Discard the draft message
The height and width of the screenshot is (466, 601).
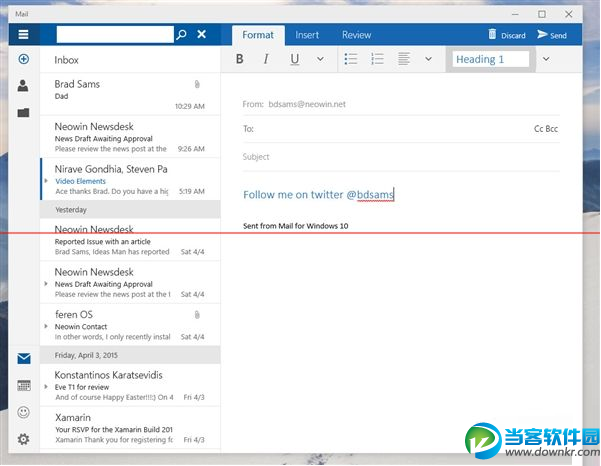point(507,35)
